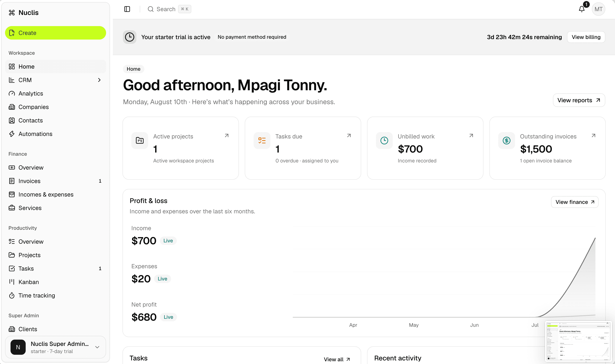Click the "$680" net profit value
Image resolution: width=615 pixels, height=364 pixels.
tap(144, 317)
